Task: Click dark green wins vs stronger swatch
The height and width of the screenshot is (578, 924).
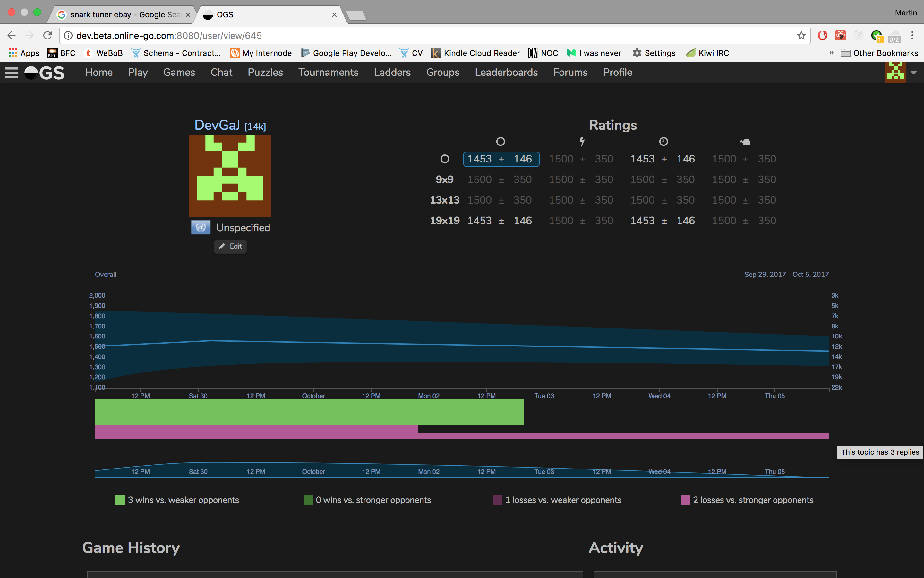Action: 308,500
